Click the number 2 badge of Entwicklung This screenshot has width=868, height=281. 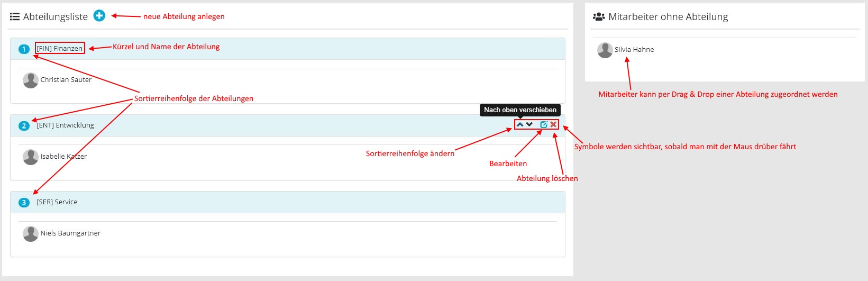pyautogui.click(x=24, y=126)
